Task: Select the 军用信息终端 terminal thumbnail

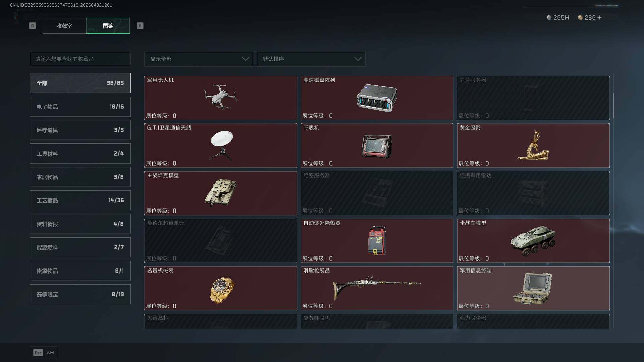Action: pyautogui.click(x=533, y=288)
